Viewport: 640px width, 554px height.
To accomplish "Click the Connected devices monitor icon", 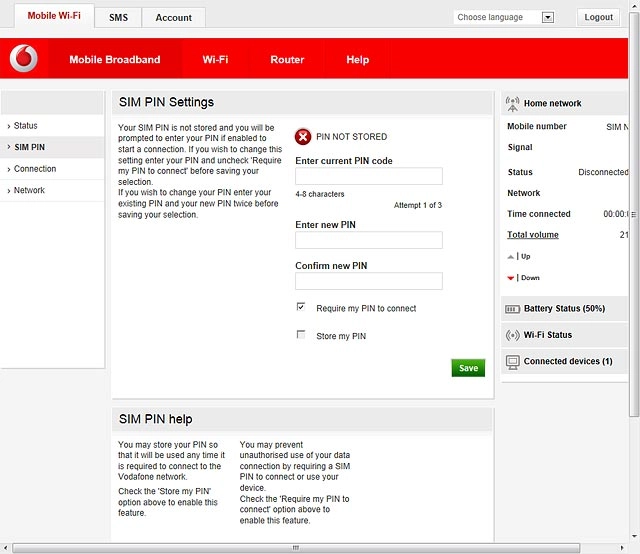I will click(513, 362).
